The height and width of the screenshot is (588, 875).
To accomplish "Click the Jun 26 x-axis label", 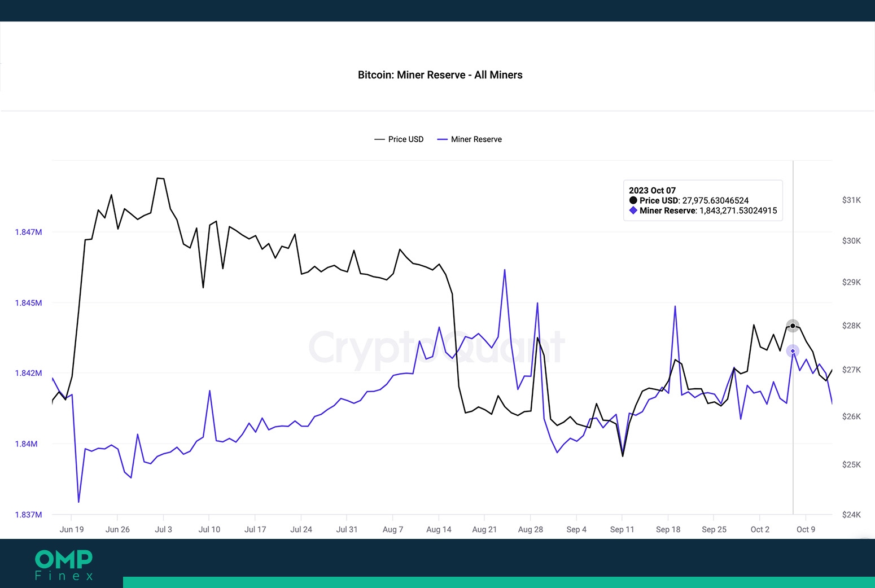I will point(117,529).
